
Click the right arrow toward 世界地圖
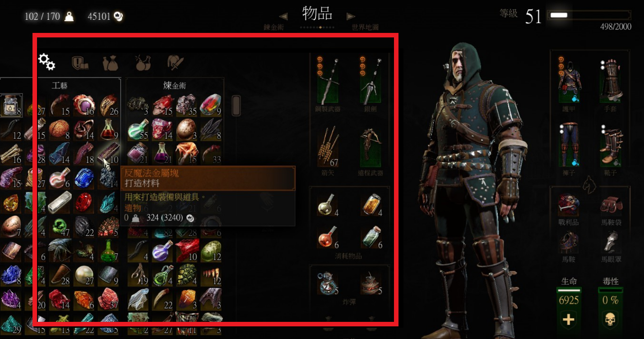351,17
